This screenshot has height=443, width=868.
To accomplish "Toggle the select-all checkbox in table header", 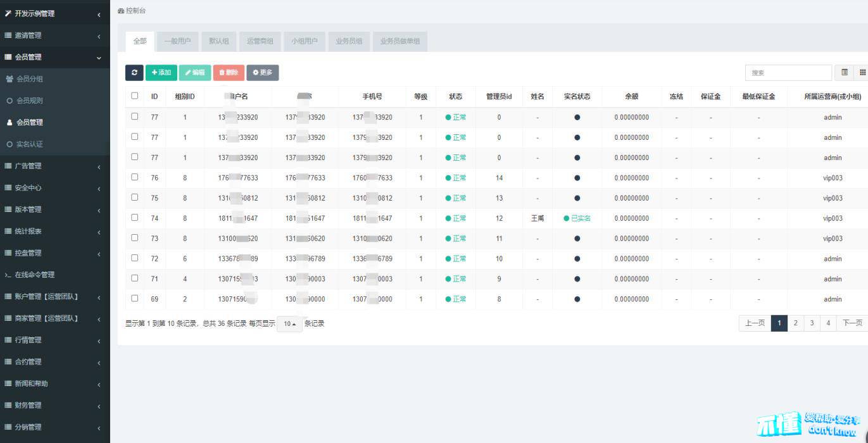I will click(x=134, y=96).
